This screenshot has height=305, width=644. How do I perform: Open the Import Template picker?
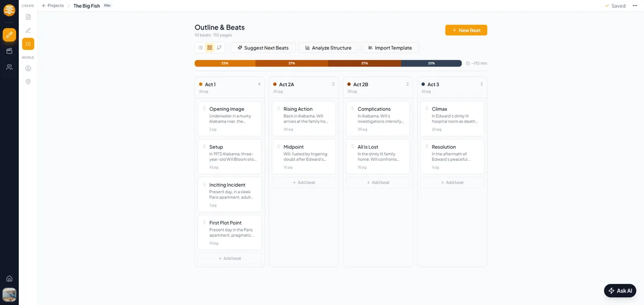[390, 48]
